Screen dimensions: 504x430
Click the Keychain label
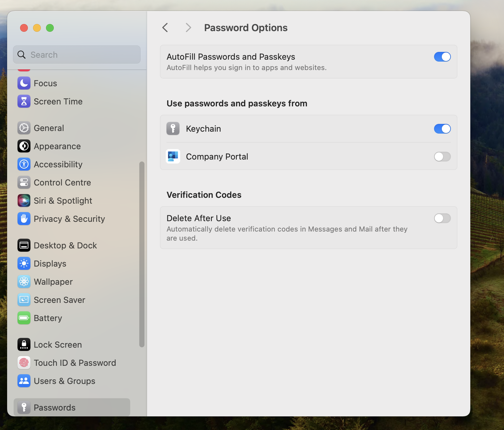coord(203,129)
